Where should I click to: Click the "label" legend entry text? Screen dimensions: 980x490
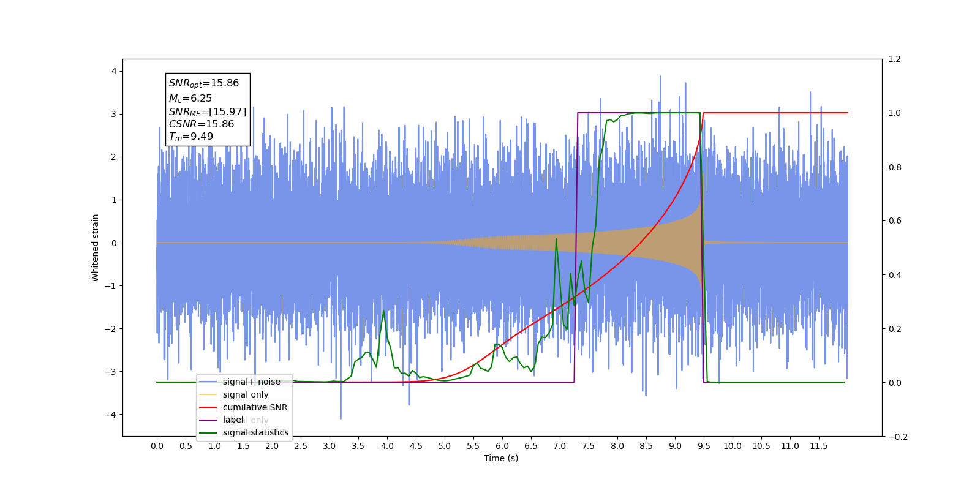[x=233, y=420]
